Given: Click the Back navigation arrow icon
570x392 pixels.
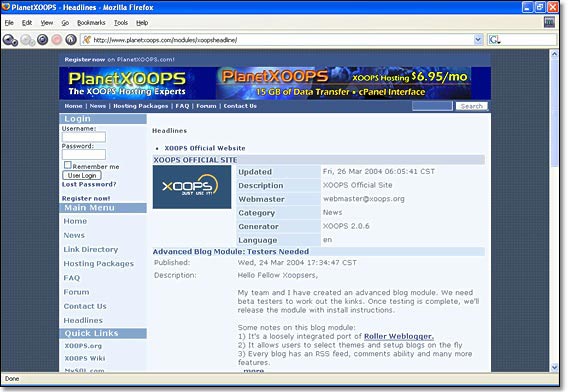Looking at the screenshot, I should [x=10, y=40].
